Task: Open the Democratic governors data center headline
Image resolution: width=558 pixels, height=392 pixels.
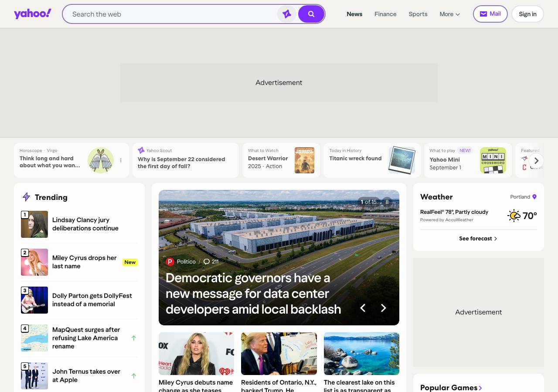Action: 253,294
